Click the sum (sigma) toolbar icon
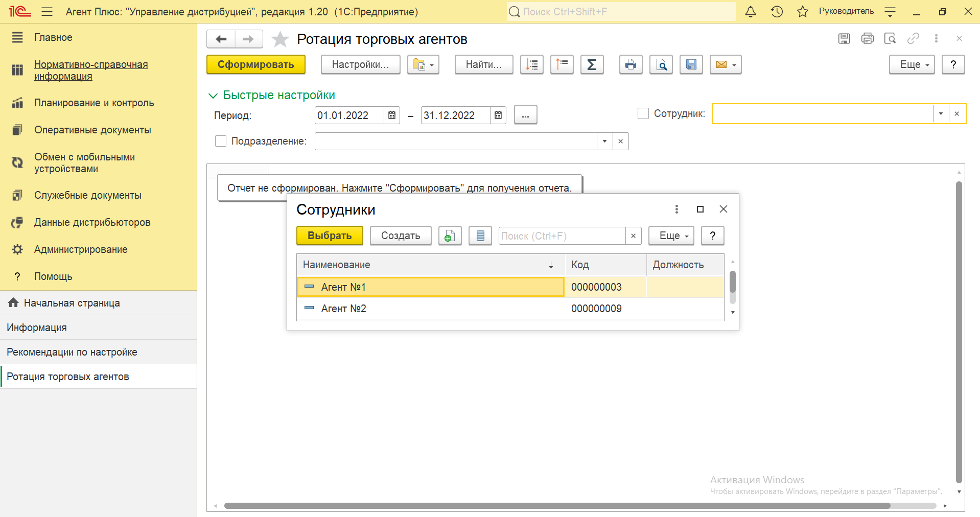980x517 pixels. 592,64
